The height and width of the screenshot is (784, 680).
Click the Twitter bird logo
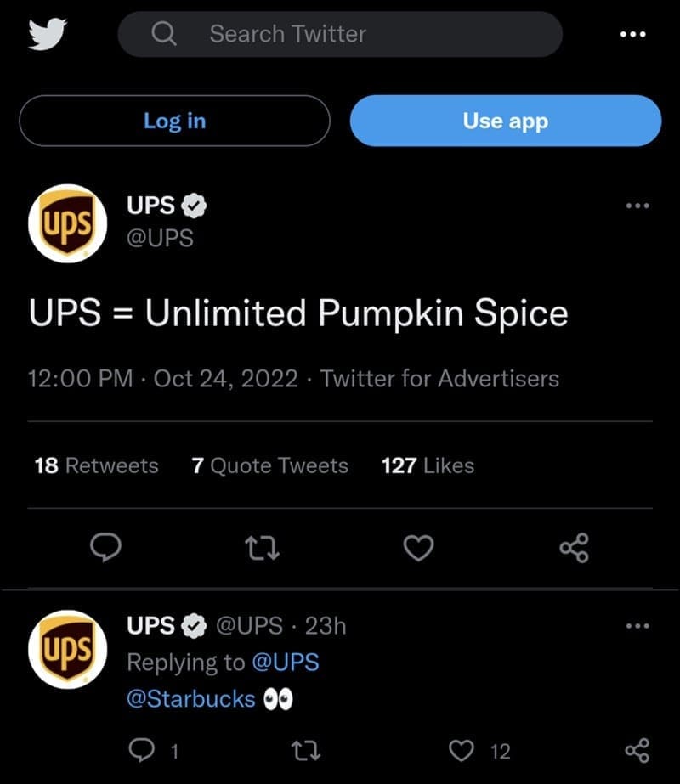point(48,34)
